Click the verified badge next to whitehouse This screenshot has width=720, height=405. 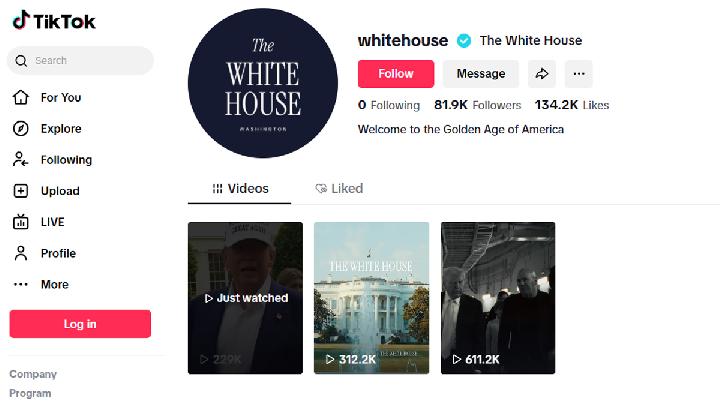click(x=464, y=41)
